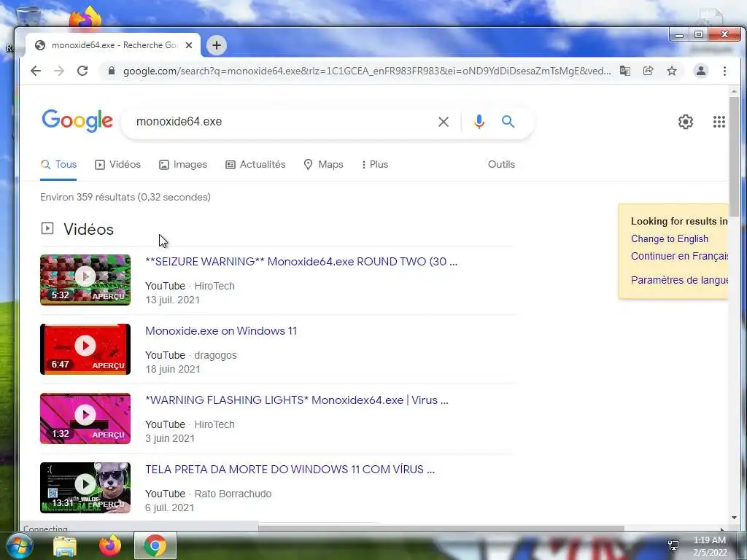Image resolution: width=747 pixels, height=560 pixels.
Task: Click Continuer en Français link
Action: [x=679, y=256]
